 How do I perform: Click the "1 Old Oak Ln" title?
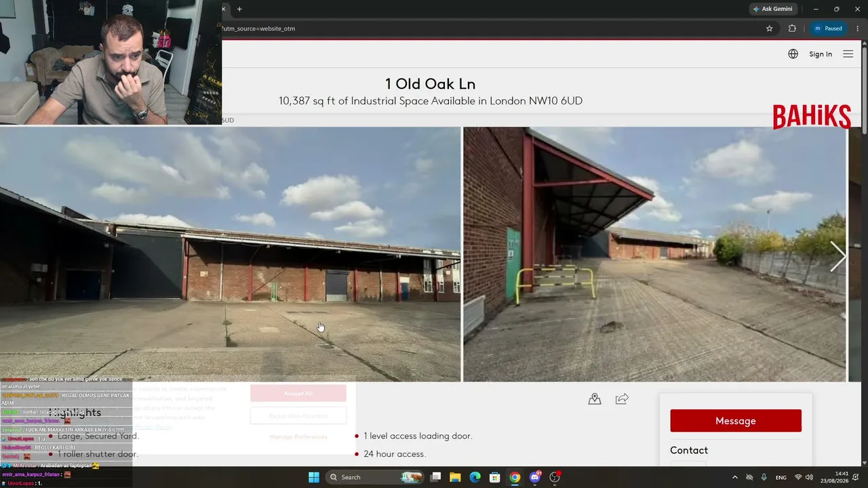(431, 84)
